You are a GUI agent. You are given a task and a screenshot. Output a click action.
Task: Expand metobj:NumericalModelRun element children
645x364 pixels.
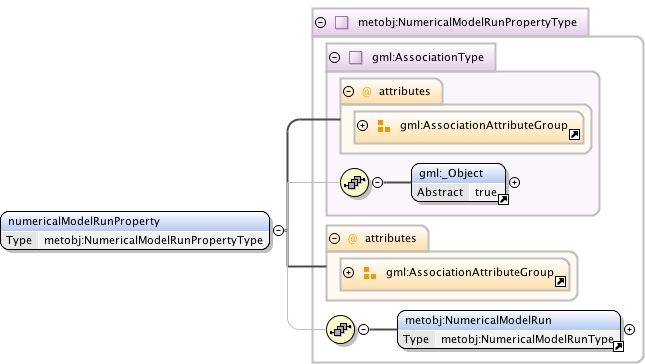pyautogui.click(x=629, y=329)
